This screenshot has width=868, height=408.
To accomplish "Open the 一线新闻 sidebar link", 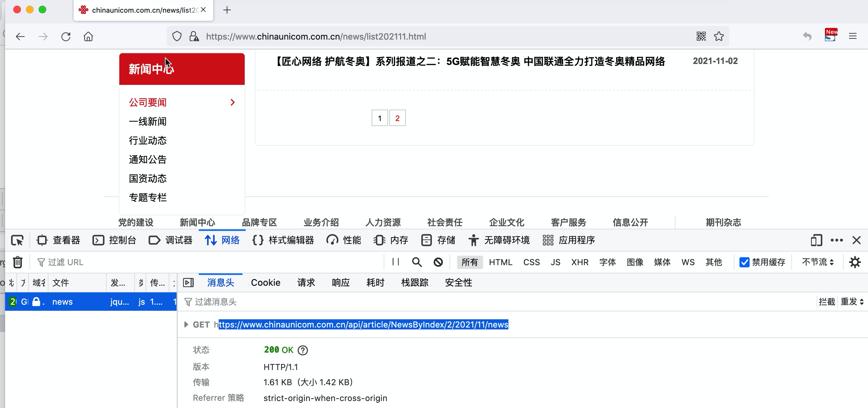I will 148,121.
